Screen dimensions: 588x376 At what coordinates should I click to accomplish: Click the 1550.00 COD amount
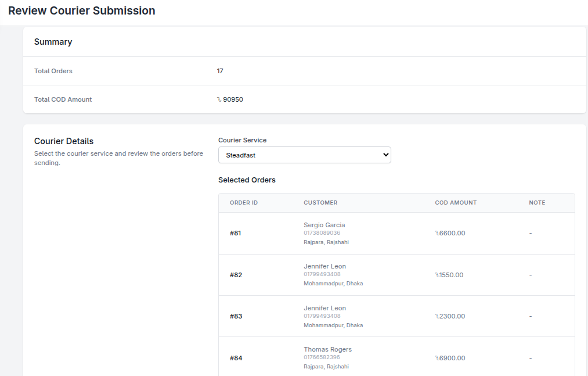click(x=450, y=275)
